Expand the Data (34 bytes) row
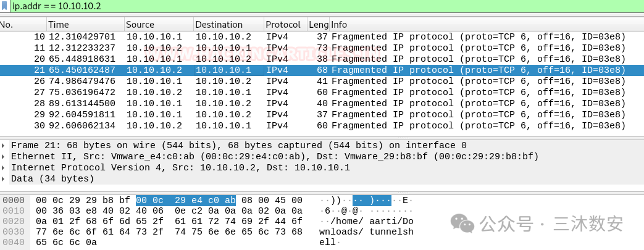644x250 pixels. click(3, 178)
